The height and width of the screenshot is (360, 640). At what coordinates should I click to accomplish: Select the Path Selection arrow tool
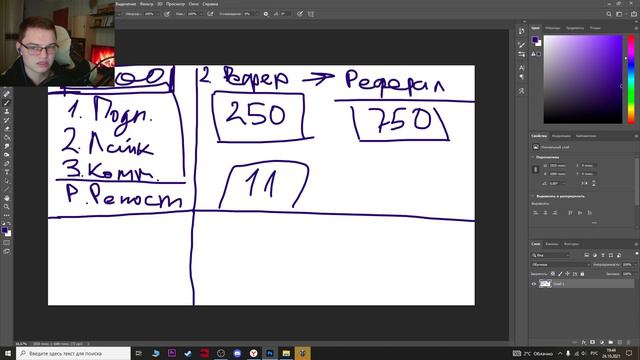[7, 180]
